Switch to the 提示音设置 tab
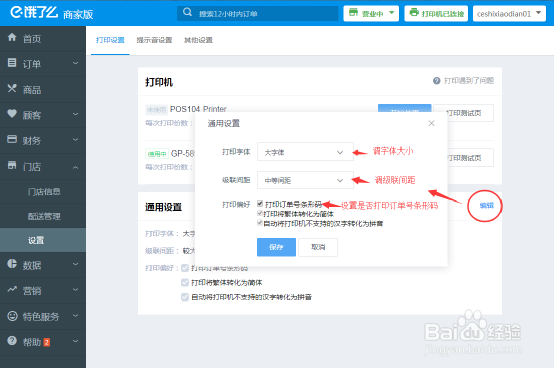554x369 pixels. 154,40
